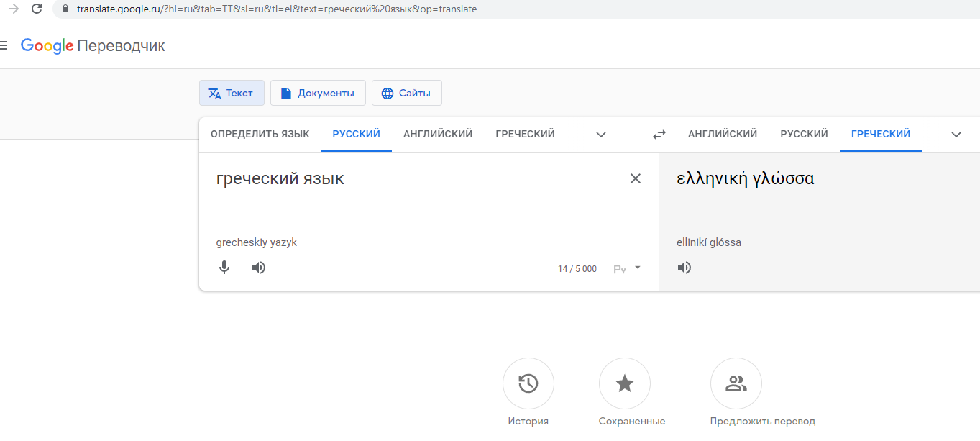
Task: Switch to Сайты translation mode
Action: click(406, 93)
